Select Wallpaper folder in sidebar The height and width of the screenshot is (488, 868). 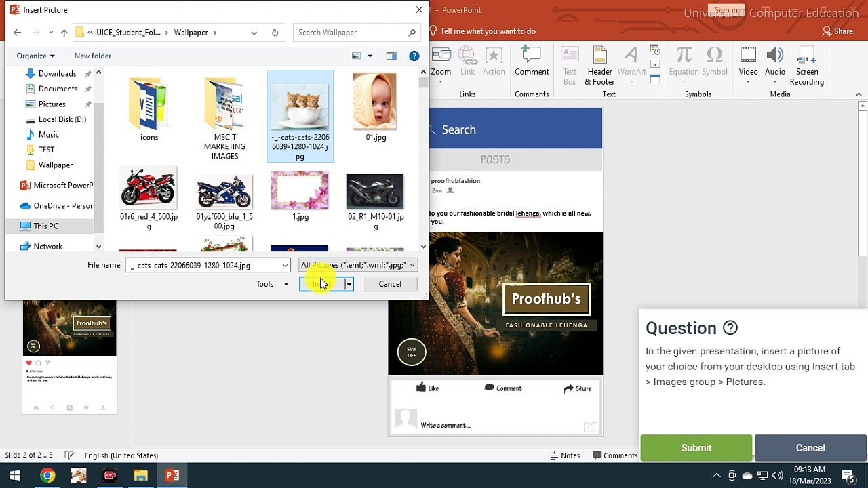(x=55, y=165)
